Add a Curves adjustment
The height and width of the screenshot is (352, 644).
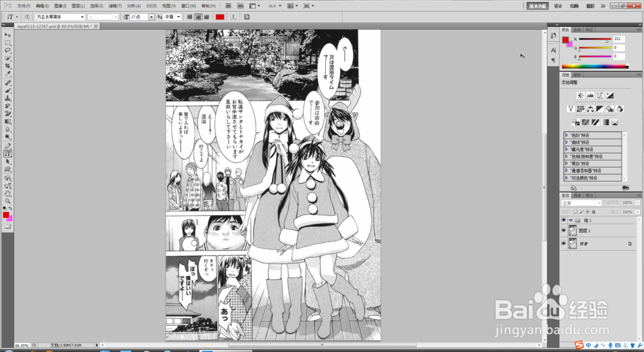coord(600,95)
